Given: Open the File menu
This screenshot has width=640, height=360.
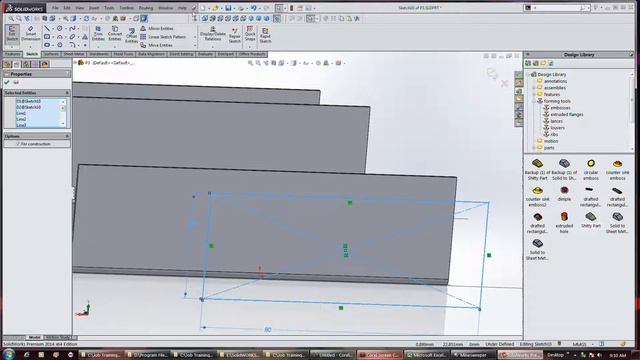Looking at the screenshot, I should coord(55,8).
